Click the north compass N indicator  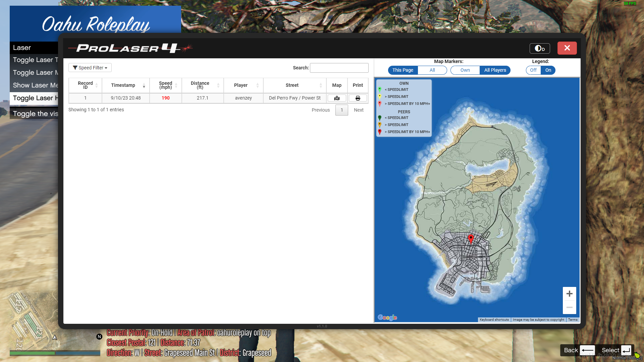pos(99,337)
